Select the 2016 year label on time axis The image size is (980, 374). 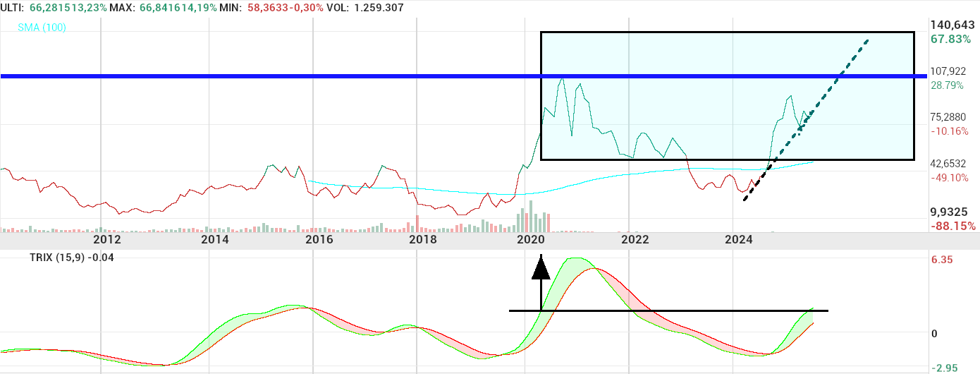coord(319,240)
